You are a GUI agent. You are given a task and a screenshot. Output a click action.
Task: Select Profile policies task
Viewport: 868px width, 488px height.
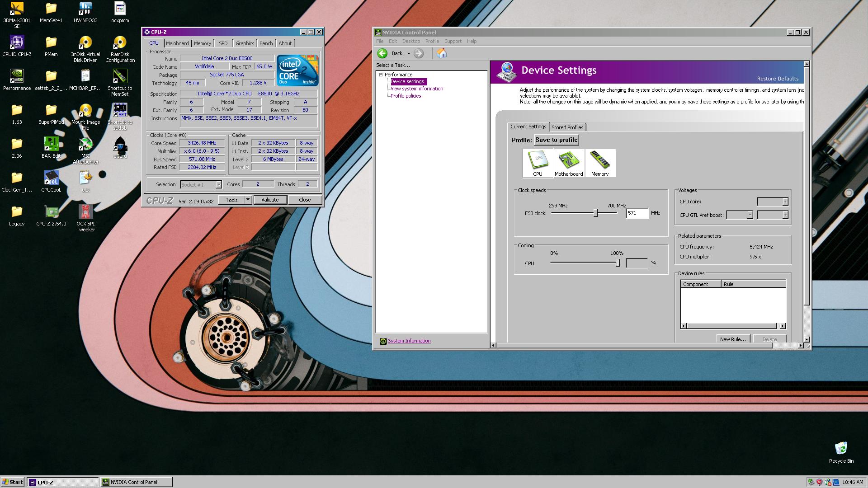click(x=406, y=96)
